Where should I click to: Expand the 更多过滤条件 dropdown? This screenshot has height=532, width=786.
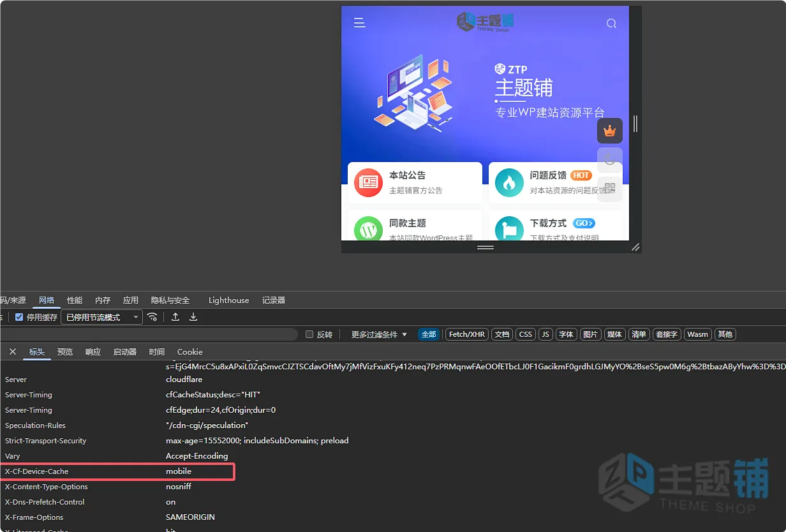click(379, 334)
